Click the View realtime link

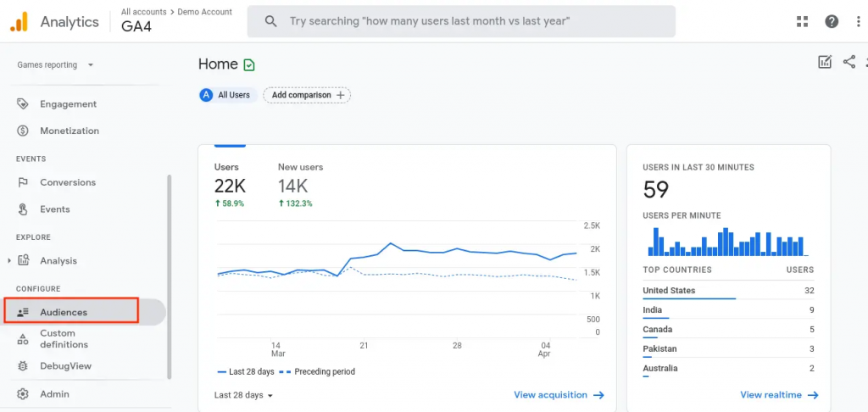click(x=779, y=395)
